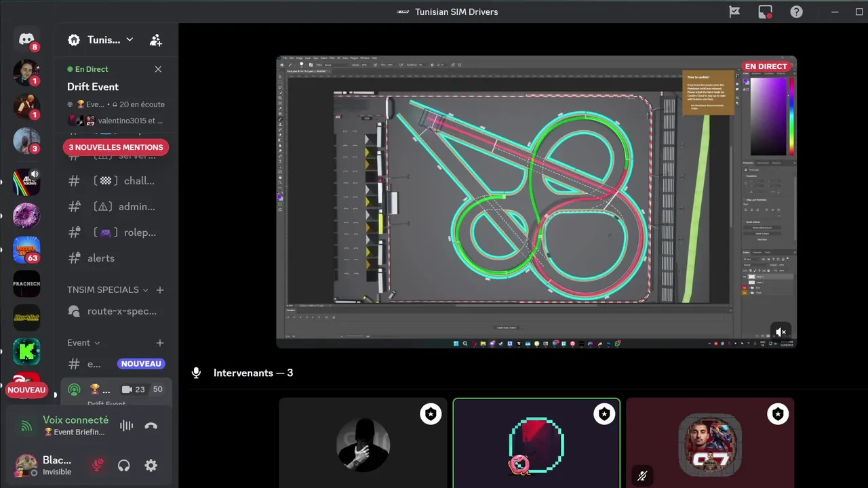This screenshot has height=488, width=868.
Task: Open own user profile avatar
Action: click(x=26, y=466)
